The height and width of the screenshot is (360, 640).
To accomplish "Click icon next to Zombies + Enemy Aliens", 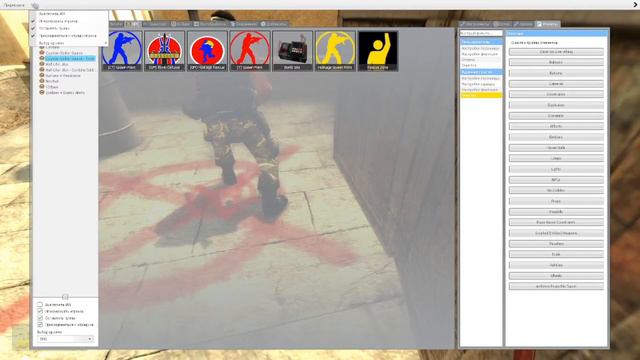I will tap(42, 93).
